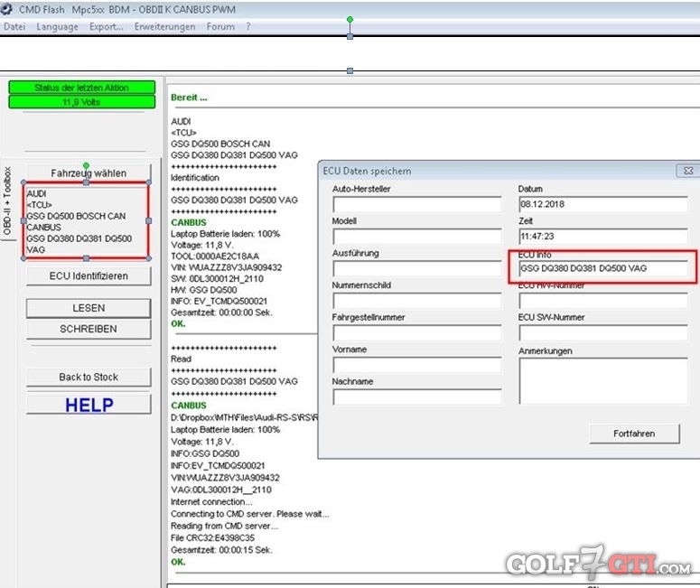700x588 pixels.
Task: Click the Fahrgestellnummer input field
Action: tap(417, 332)
